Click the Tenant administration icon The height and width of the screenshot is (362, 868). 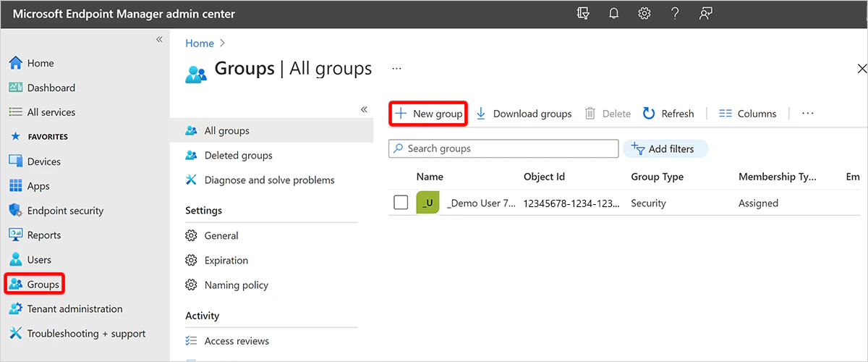16,308
